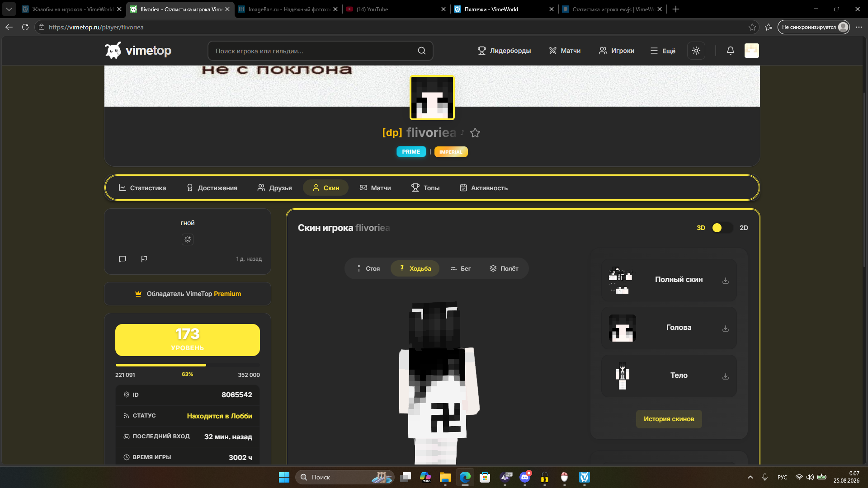Select the Скин profile tab
868x488 pixels.
pyautogui.click(x=325, y=188)
